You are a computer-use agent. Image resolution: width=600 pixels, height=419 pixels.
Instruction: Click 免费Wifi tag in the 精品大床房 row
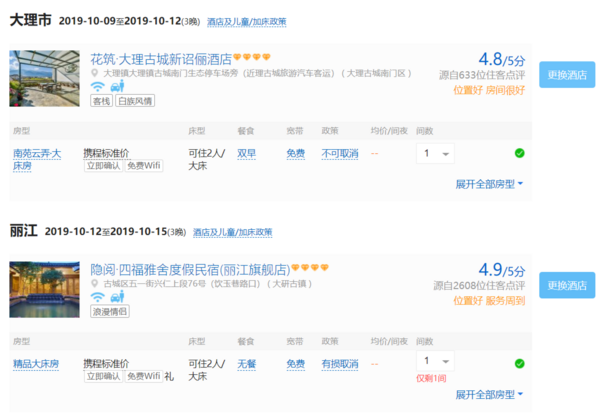click(143, 376)
